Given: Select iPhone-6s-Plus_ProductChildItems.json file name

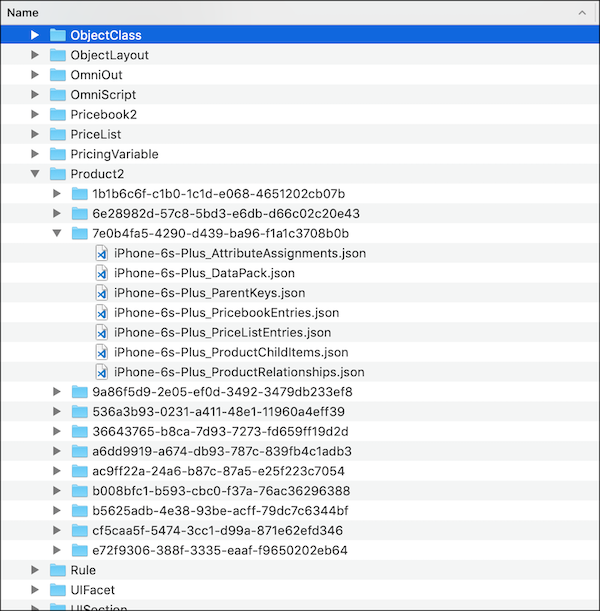Looking at the screenshot, I should [x=231, y=352].
